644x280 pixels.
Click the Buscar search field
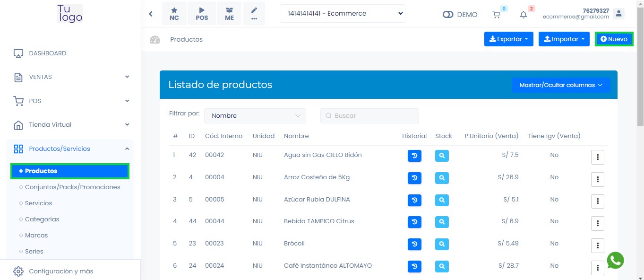pos(369,116)
